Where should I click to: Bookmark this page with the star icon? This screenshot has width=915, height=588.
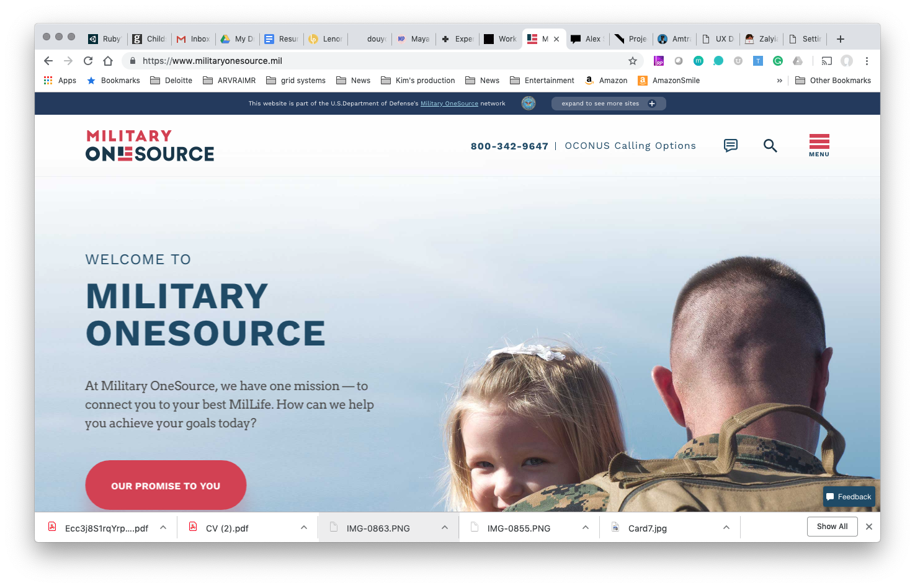633,61
